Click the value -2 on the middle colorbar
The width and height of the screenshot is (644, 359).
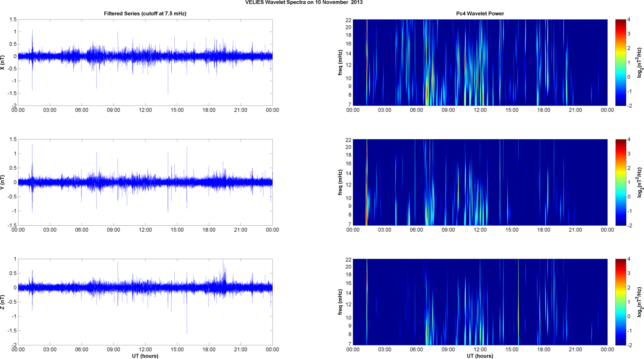(x=629, y=225)
